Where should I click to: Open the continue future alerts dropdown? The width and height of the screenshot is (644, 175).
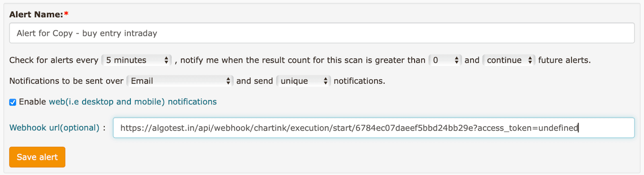point(505,60)
